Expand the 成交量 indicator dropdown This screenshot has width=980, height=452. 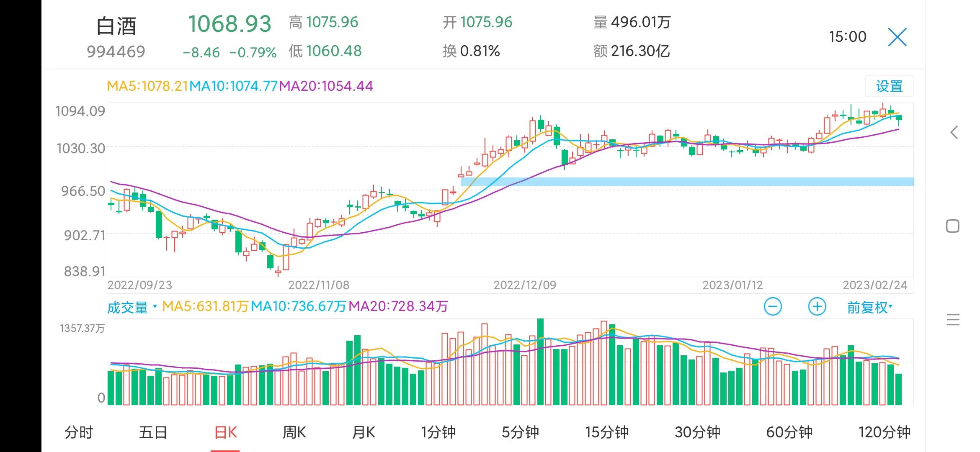[132, 307]
